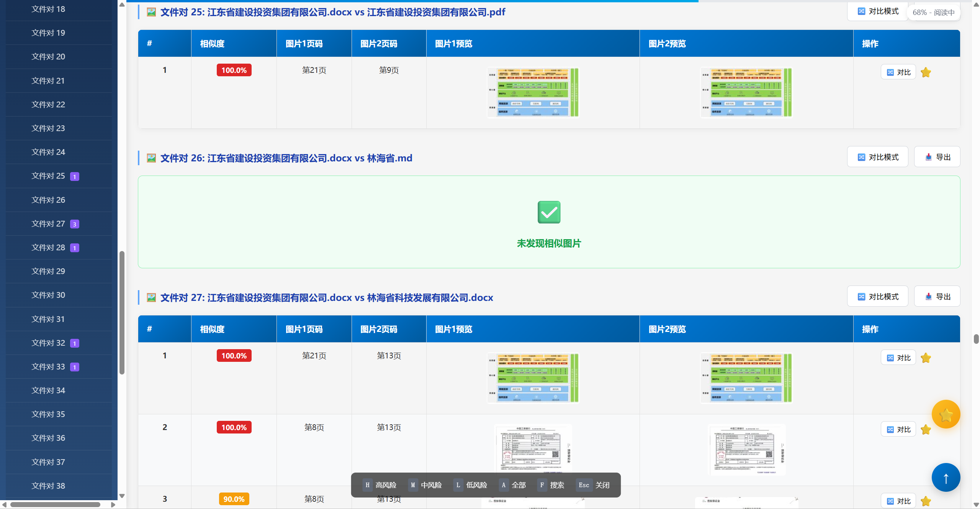Open 图片1 thumbnail in 文件对 25 row 1
Viewport: 980px width, 509px height.
(533, 92)
